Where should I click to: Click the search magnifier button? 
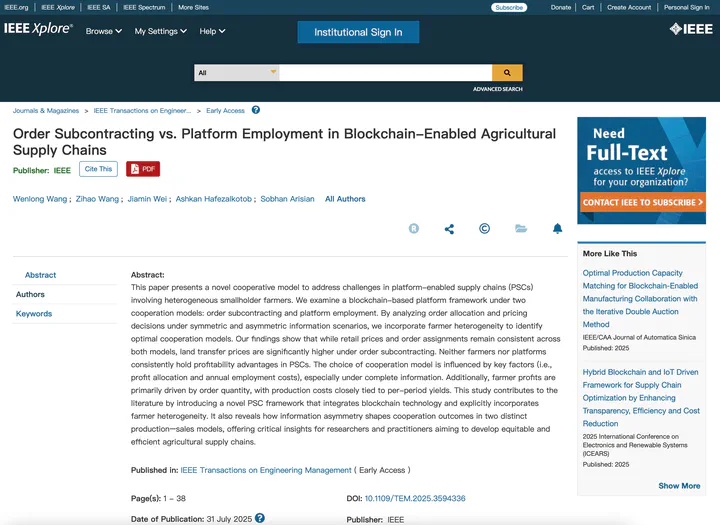pyautogui.click(x=507, y=73)
